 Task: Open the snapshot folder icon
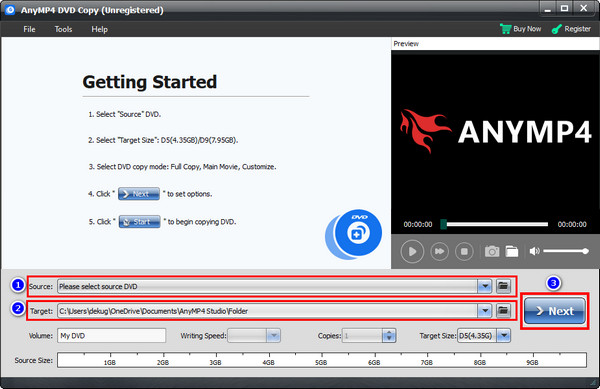click(512, 251)
